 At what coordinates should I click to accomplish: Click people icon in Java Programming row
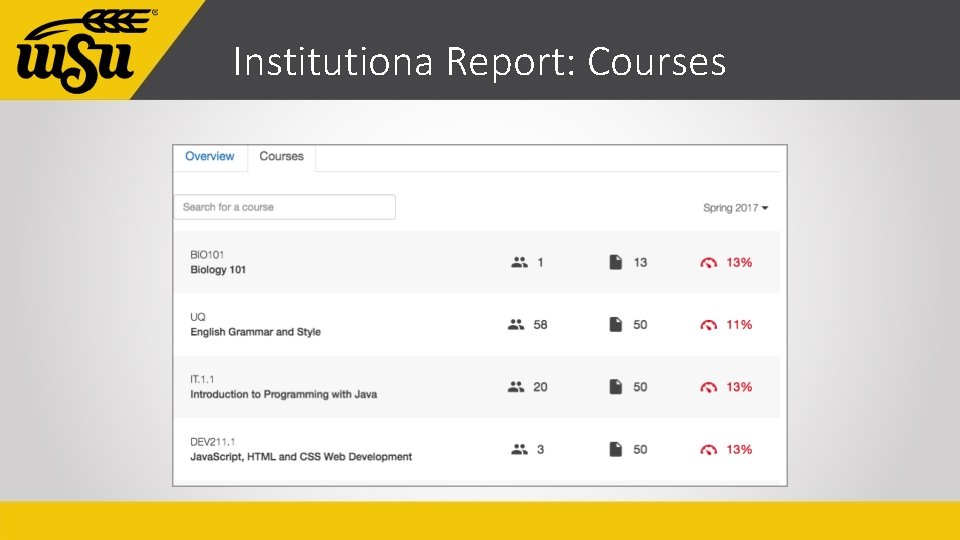click(516, 387)
